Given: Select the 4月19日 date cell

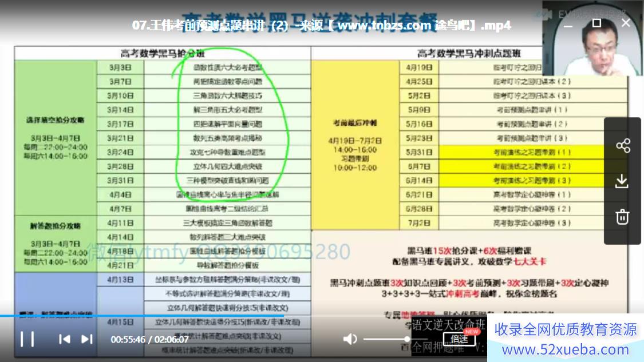Looking at the screenshot, I should tap(419, 67).
